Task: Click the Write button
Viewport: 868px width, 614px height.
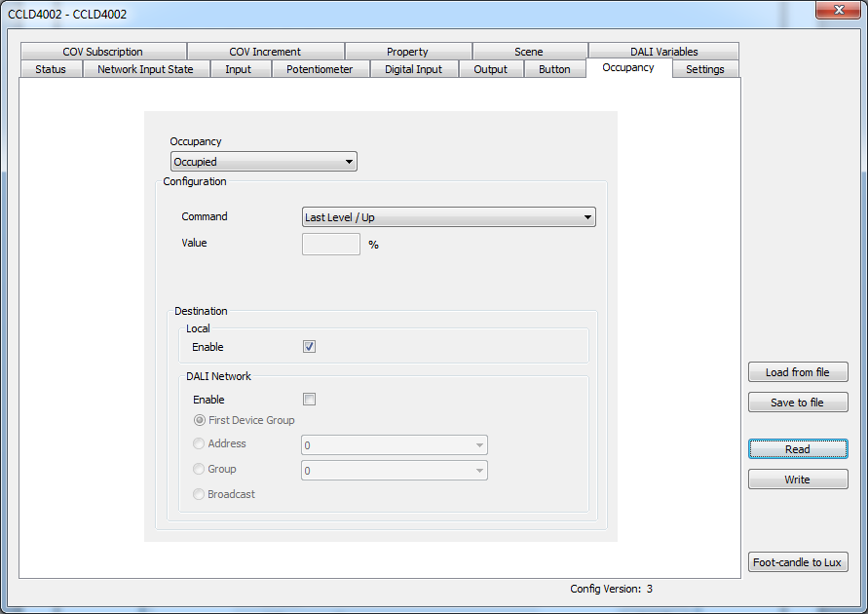Action: tap(798, 480)
